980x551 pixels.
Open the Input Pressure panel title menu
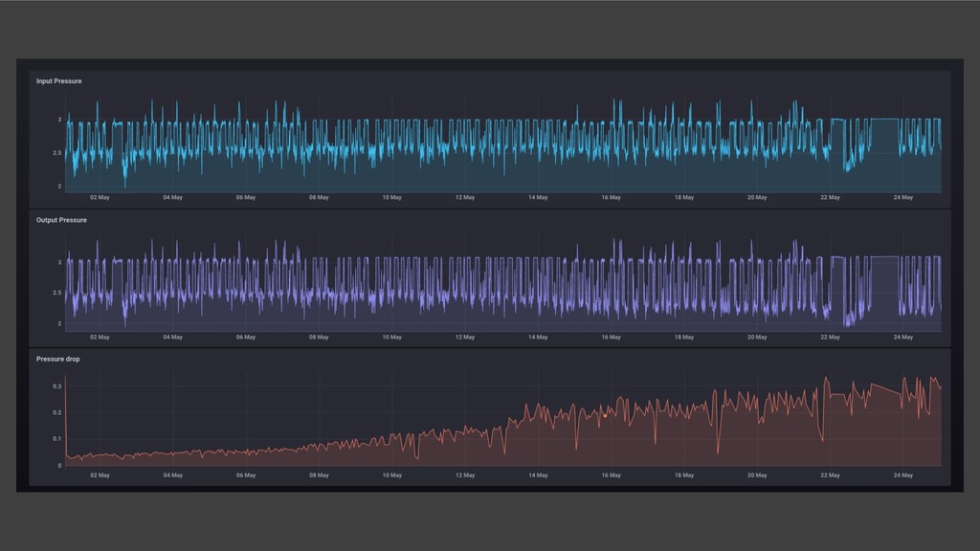tap(58, 81)
